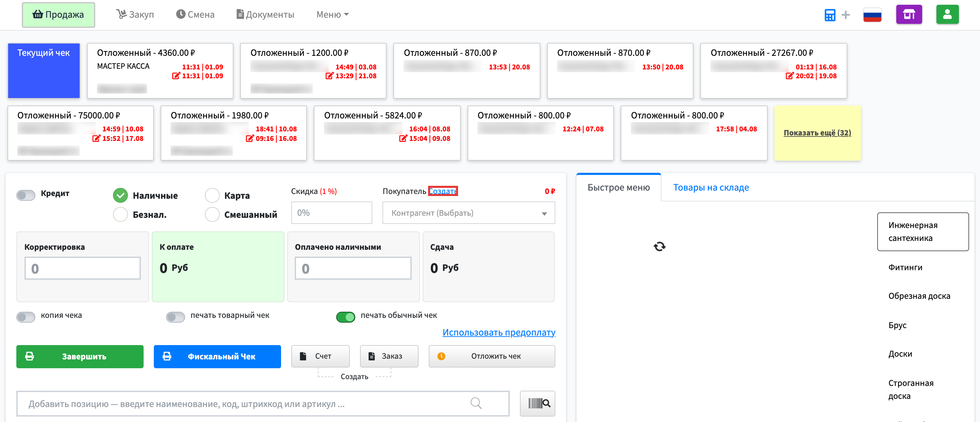Viewport: 980px width, 422px height.
Task: Click the plus icon next to calculator
Action: [845, 15]
